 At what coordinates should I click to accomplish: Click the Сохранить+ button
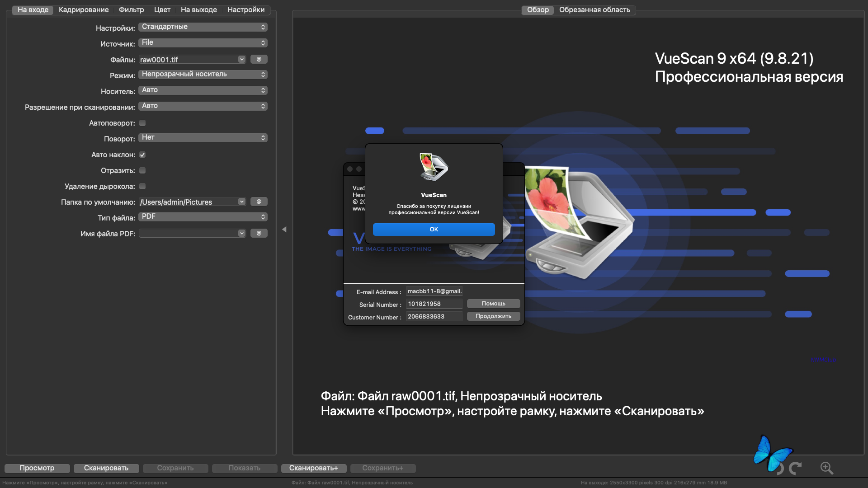pyautogui.click(x=383, y=468)
